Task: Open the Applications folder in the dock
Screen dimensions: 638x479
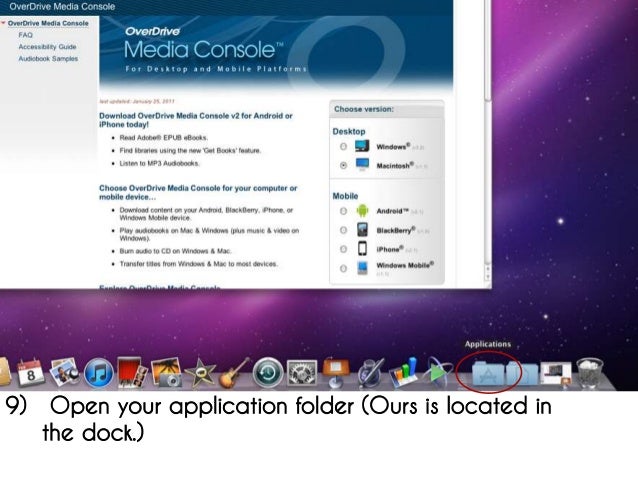Action: coord(488,374)
